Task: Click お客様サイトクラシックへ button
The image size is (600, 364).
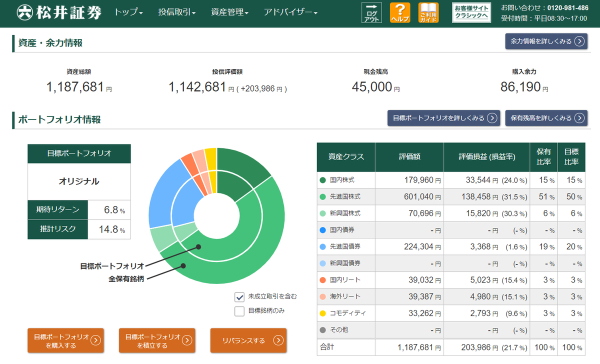Action: (471, 12)
